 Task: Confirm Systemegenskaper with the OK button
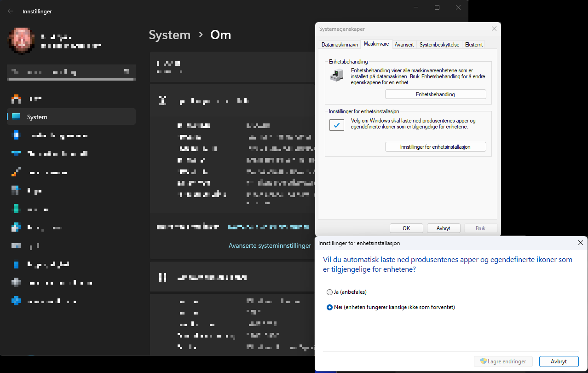(x=406, y=228)
